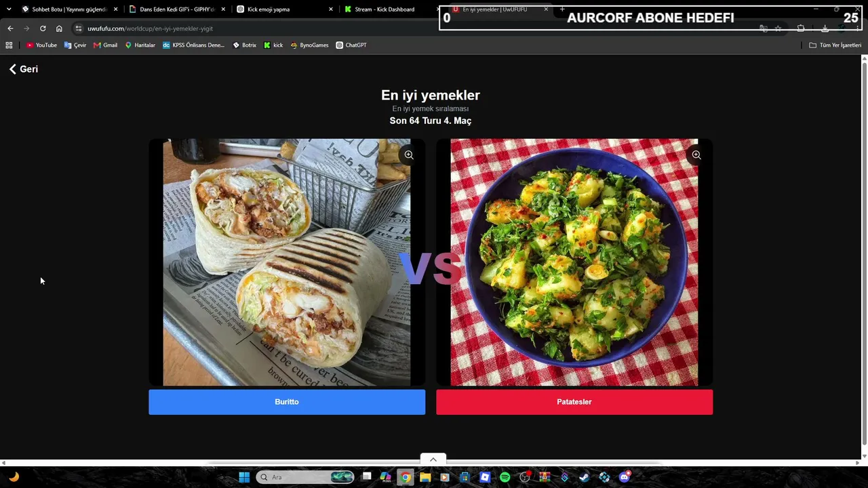Vote for Buritto with the blue button
Screen dimensions: 868x488
coord(287,402)
